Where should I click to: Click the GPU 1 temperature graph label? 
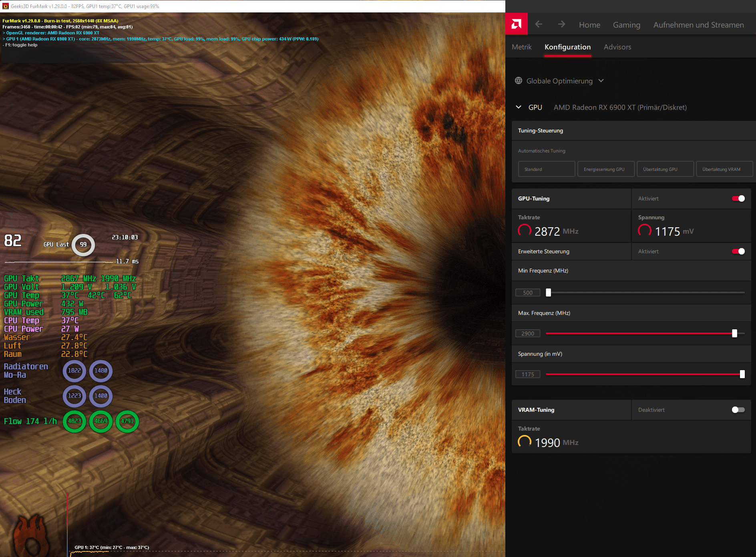(x=112, y=547)
